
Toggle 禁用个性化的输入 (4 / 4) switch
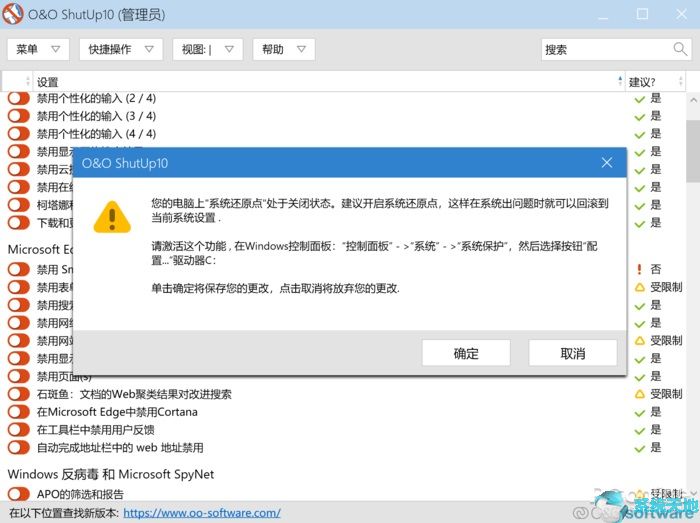(19, 133)
